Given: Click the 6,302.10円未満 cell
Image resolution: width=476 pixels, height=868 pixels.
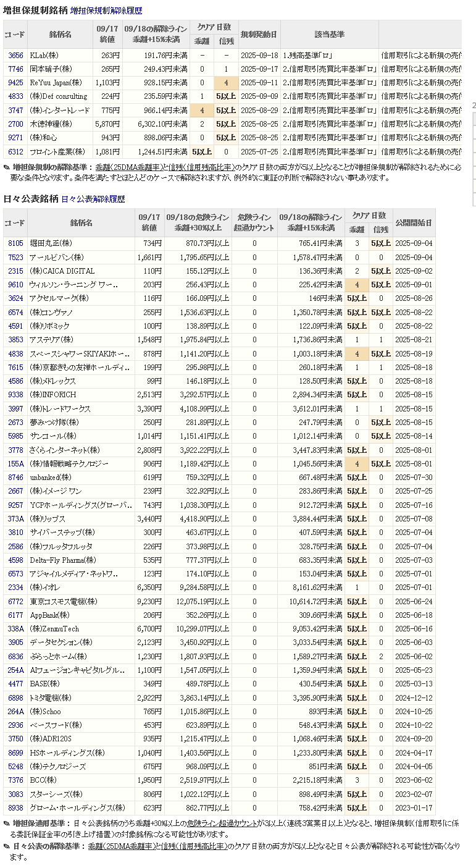Looking at the screenshot, I should [155, 124].
